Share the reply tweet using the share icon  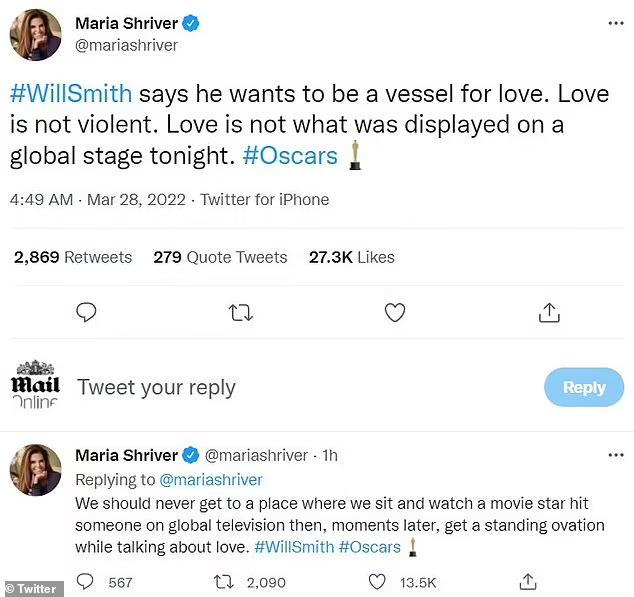(528, 581)
